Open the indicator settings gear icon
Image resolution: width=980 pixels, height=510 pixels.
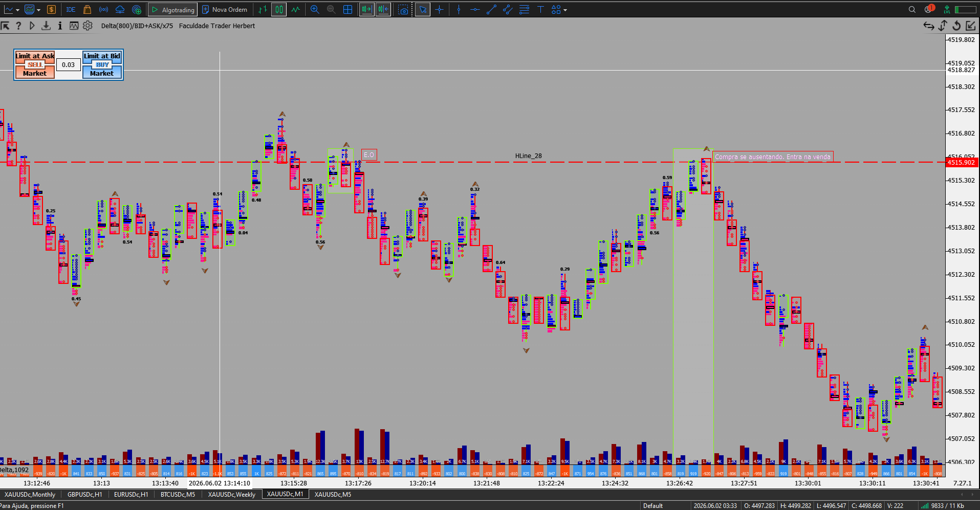88,26
